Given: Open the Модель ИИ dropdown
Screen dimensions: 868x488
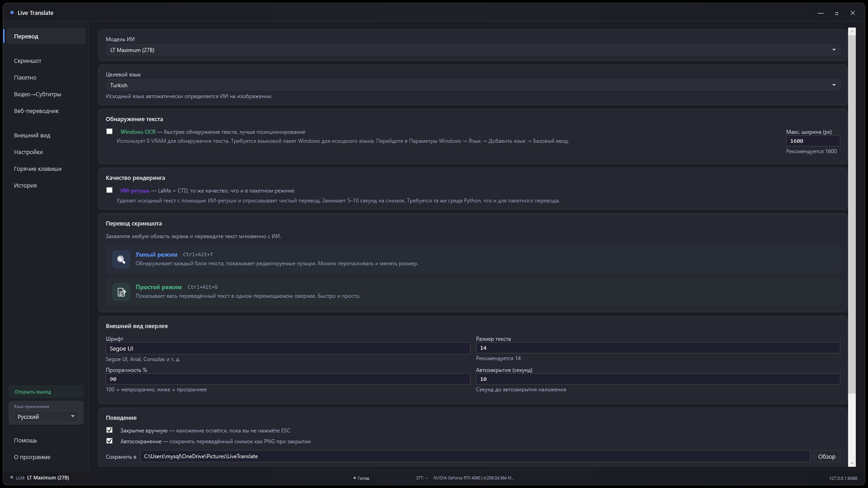Looking at the screenshot, I should pos(473,50).
